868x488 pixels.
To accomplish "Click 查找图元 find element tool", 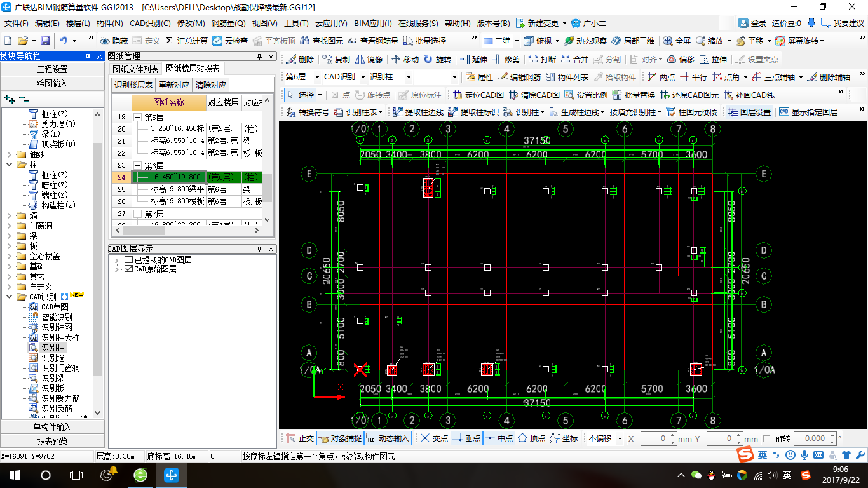I will [x=321, y=41].
